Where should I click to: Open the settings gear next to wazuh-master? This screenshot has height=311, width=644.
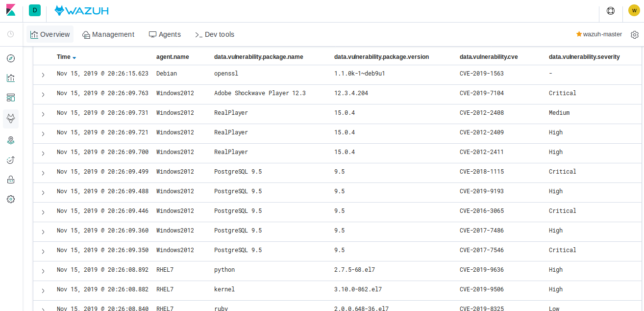point(635,35)
